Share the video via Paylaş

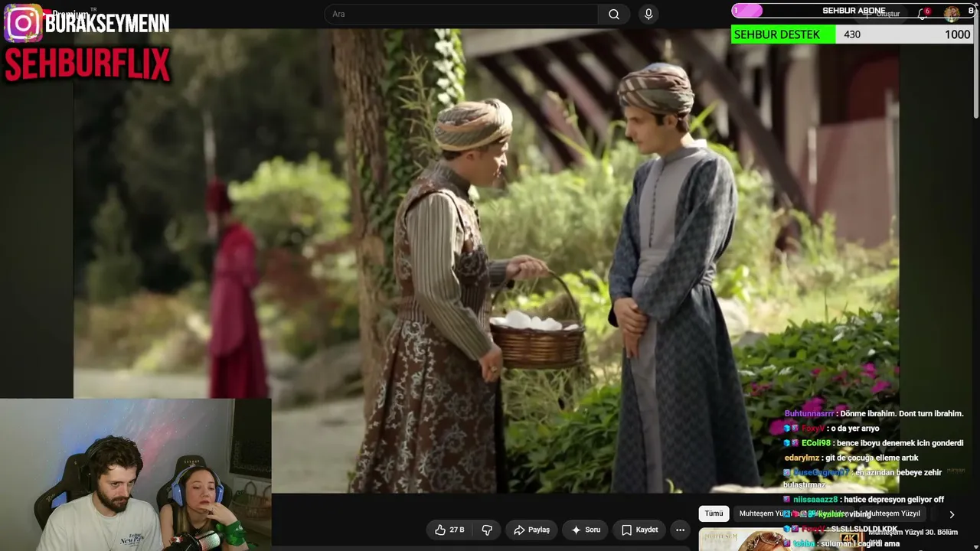point(531,530)
